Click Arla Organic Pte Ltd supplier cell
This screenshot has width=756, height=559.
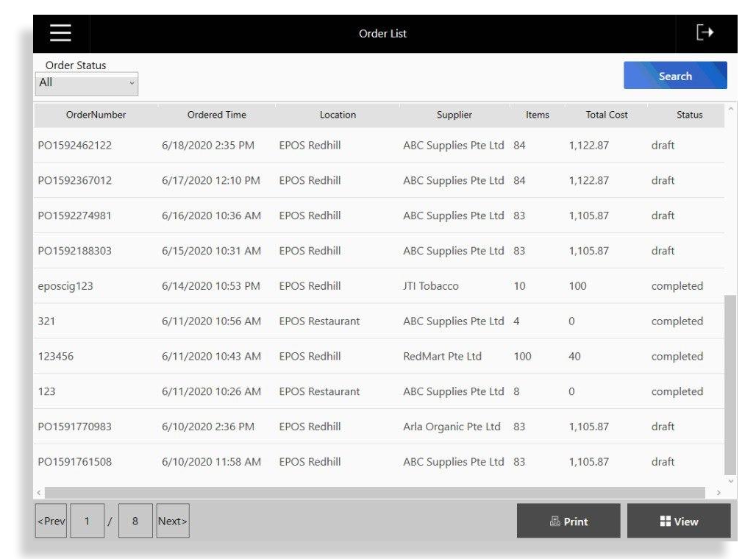[452, 427]
